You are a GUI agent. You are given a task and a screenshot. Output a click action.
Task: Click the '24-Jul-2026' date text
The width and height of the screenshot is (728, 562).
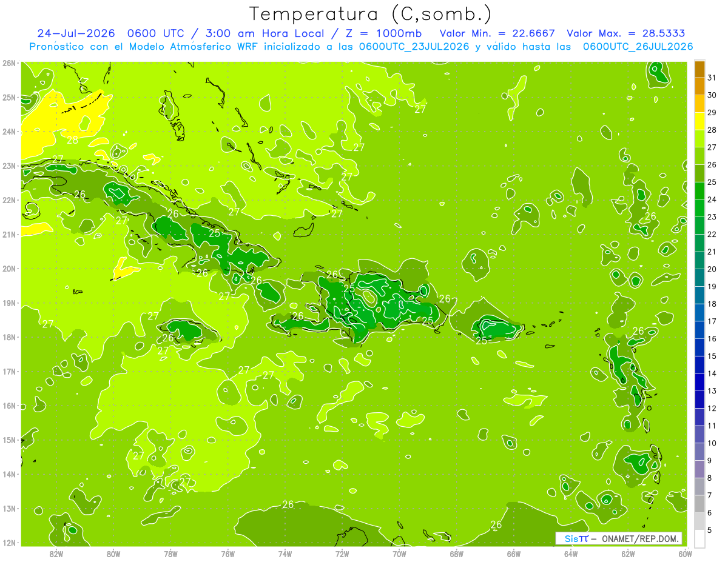tap(77, 33)
